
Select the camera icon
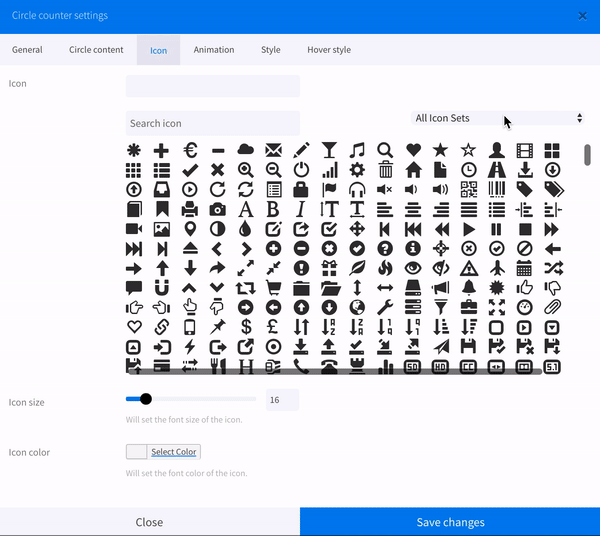tap(217, 210)
